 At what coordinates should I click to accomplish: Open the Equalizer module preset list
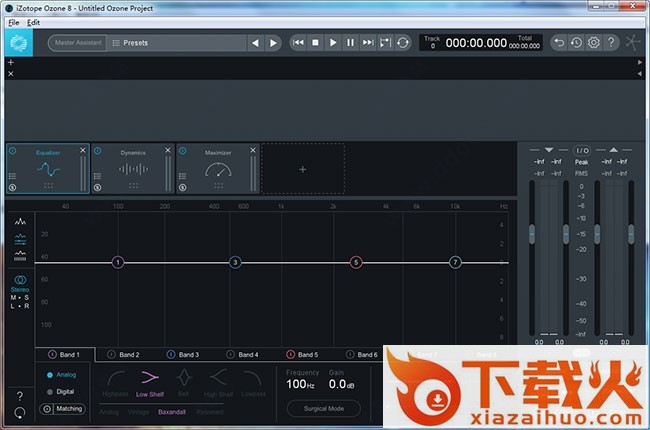click(x=12, y=176)
